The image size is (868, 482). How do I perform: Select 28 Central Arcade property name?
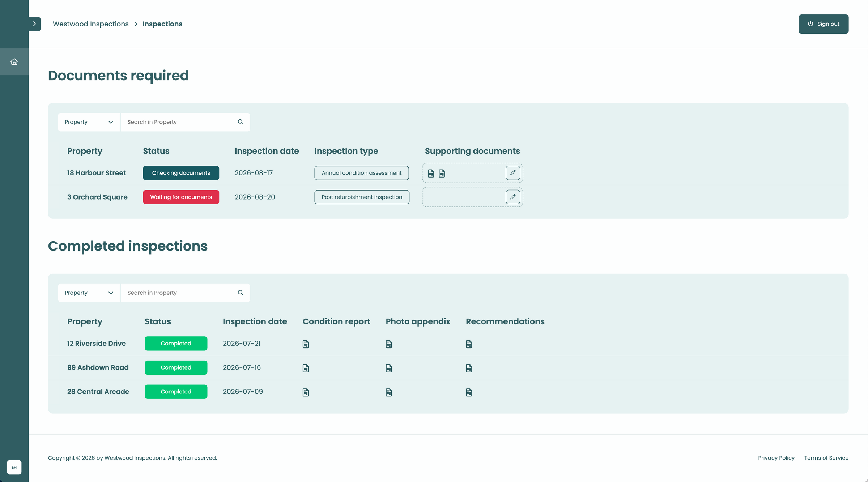click(98, 392)
